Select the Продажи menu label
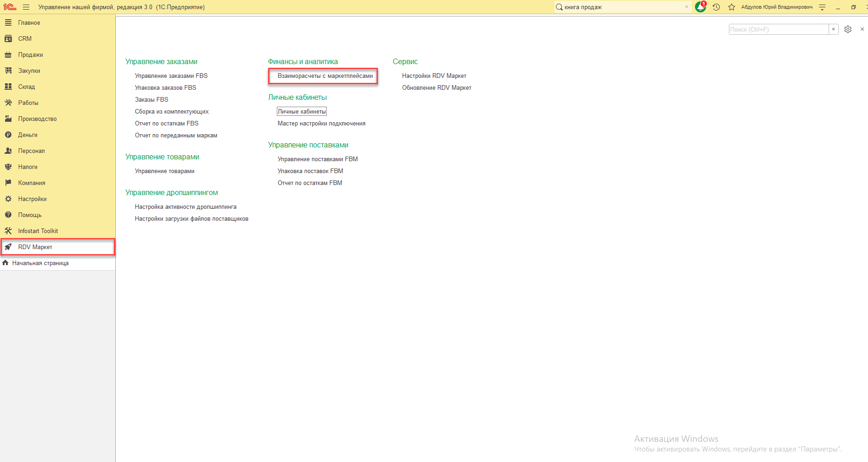 31,54
